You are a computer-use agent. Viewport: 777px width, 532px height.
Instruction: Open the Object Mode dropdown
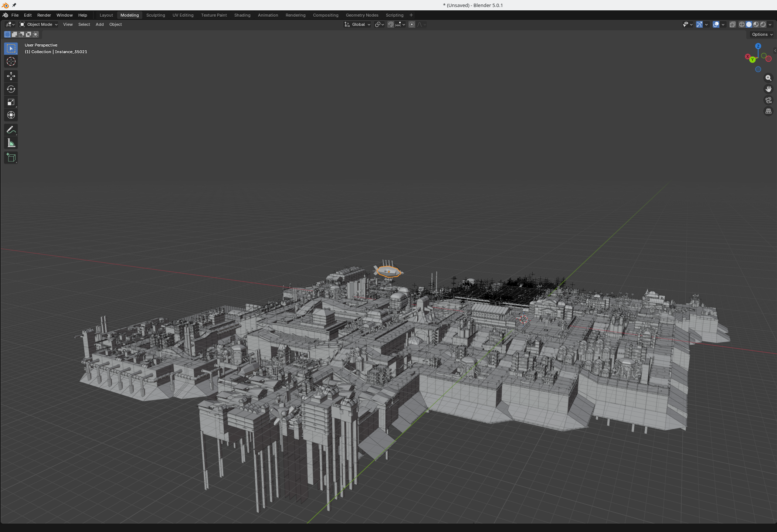39,24
